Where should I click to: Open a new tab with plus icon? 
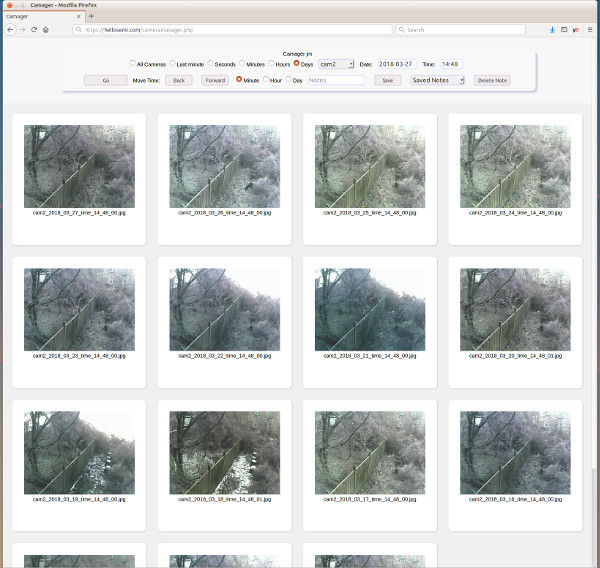(91, 16)
